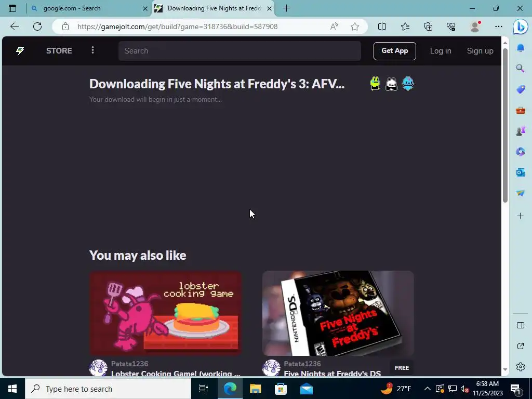Open Microsoft Store from taskbar

(x=281, y=389)
